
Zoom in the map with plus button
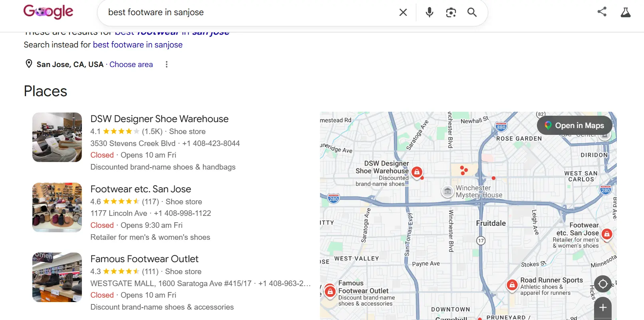(x=603, y=308)
